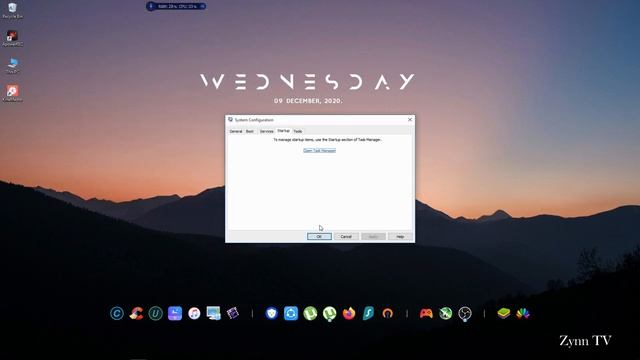
Task: Click the greyed-out Apply button
Action: (373, 237)
